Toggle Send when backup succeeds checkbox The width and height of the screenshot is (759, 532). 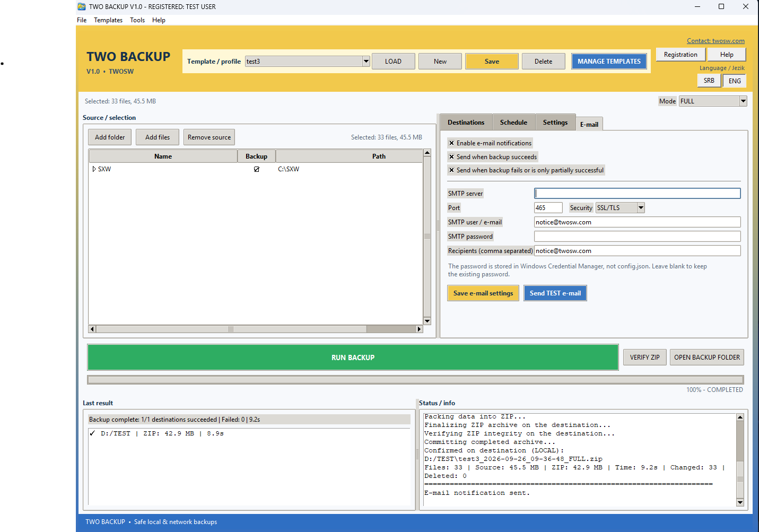(x=451, y=157)
